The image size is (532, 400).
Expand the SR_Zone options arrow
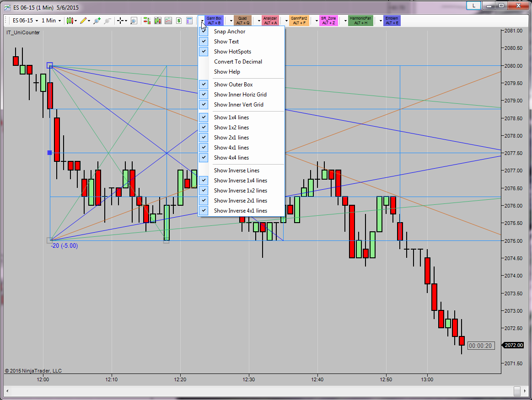click(317, 21)
